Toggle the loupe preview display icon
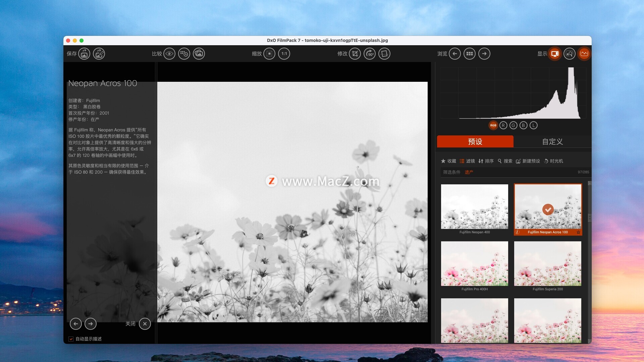Viewport: 644px width, 362px height. coord(570,54)
